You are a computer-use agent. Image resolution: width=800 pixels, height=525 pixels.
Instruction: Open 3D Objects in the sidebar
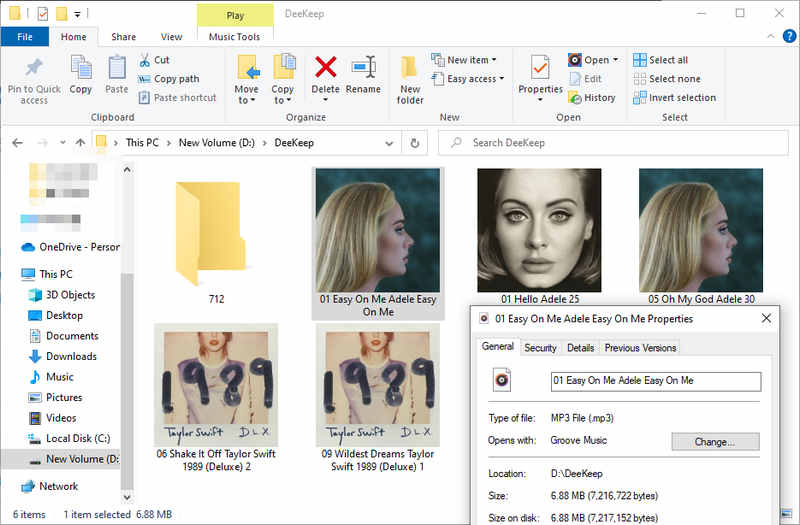[62, 295]
